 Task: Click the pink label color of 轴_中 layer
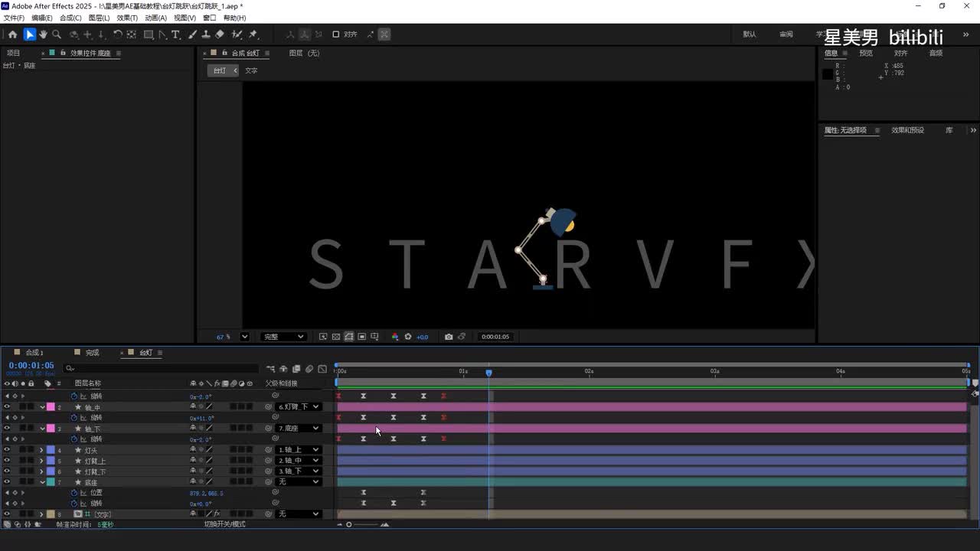pyautogui.click(x=51, y=407)
